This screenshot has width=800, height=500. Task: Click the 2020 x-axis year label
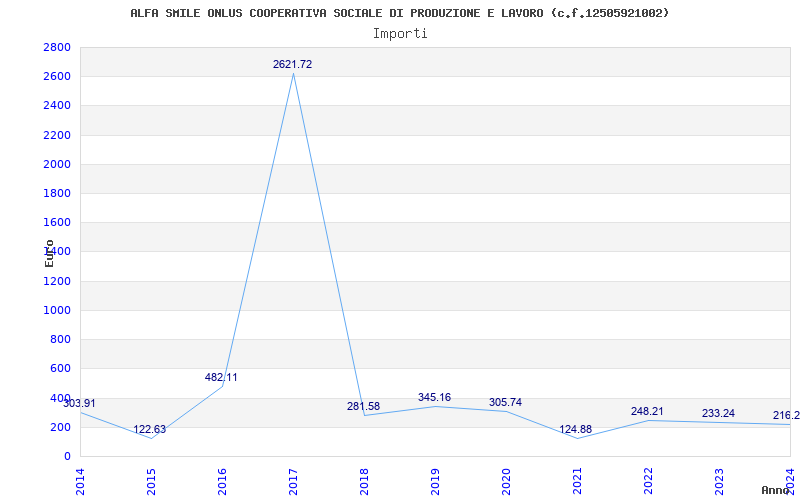click(506, 481)
